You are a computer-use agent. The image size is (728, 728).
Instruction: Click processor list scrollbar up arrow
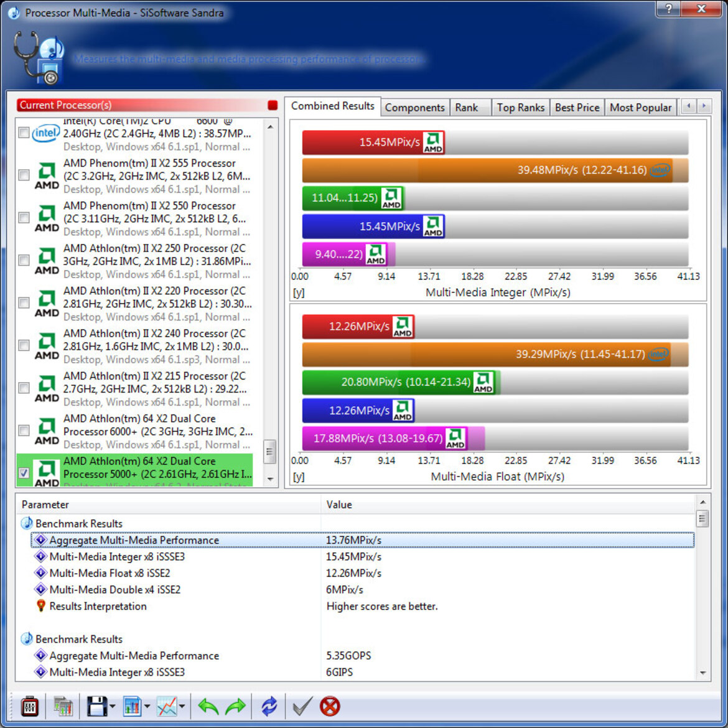(270, 127)
